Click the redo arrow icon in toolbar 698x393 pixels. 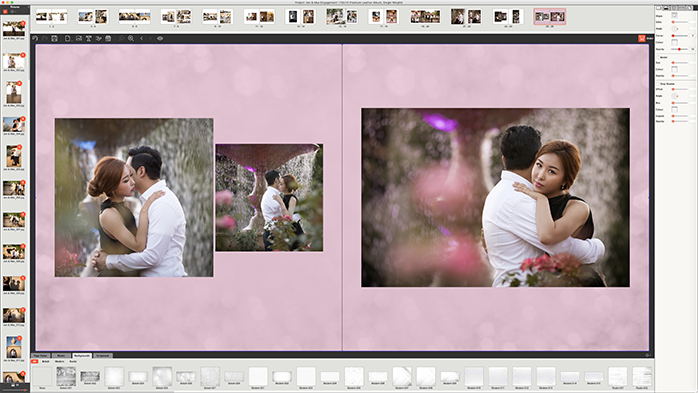pos(45,39)
